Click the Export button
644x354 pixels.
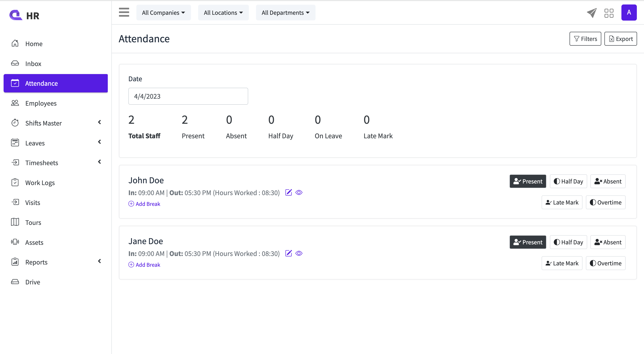(x=621, y=38)
